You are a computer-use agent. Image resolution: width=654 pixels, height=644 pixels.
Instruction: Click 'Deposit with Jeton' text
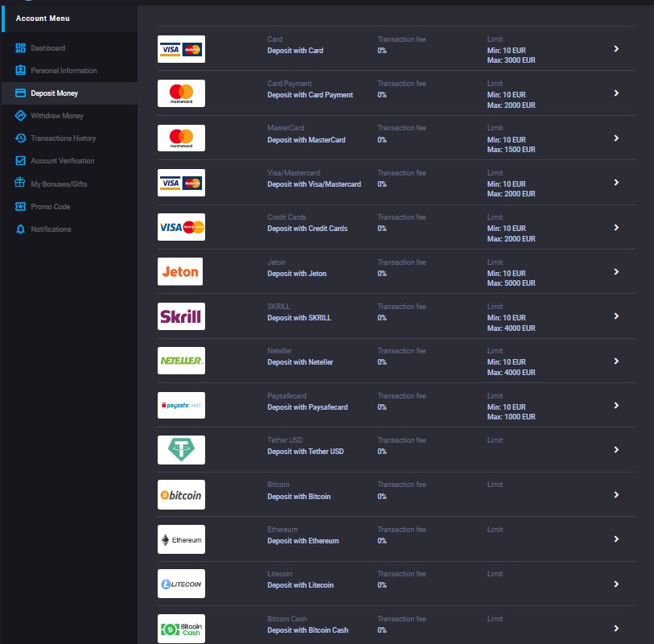tap(297, 274)
